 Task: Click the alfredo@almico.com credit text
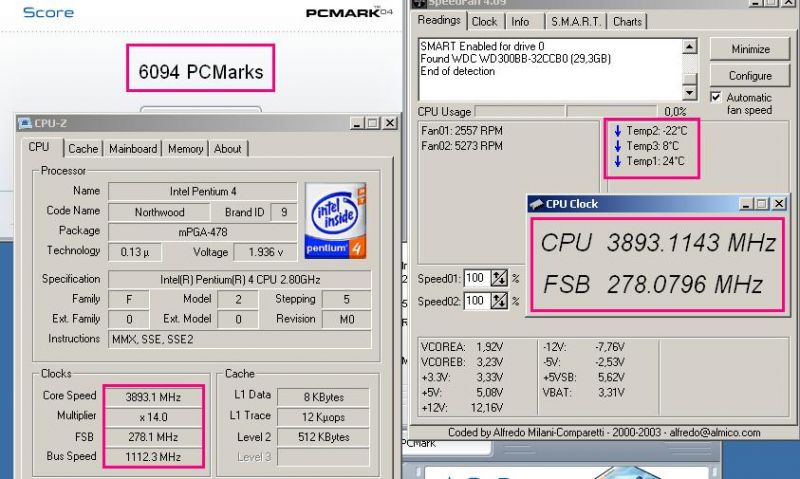714,433
